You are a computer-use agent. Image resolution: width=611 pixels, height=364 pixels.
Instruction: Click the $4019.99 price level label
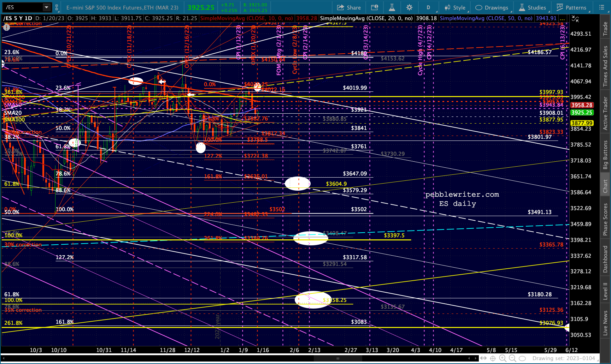pos(355,88)
